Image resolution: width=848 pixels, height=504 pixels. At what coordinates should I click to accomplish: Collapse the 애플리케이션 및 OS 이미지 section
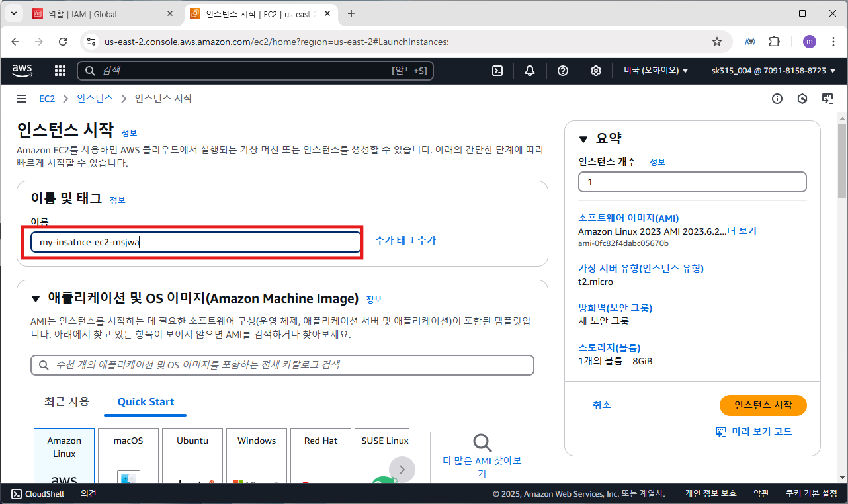[x=36, y=299]
